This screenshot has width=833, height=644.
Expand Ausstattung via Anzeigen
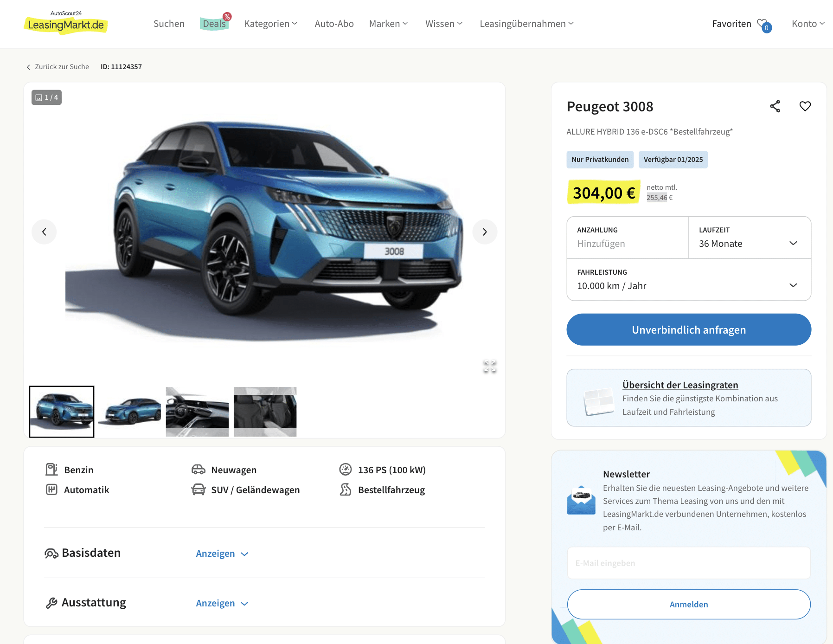tap(222, 603)
